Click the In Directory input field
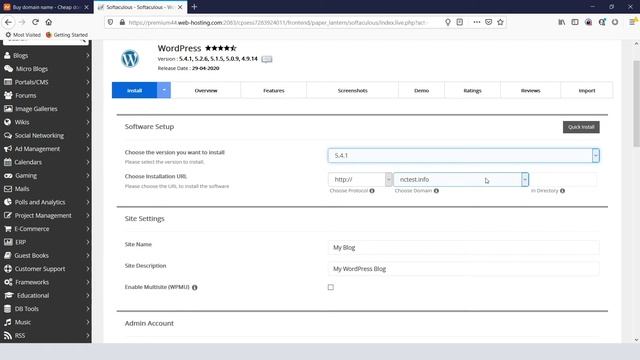 tap(563, 179)
